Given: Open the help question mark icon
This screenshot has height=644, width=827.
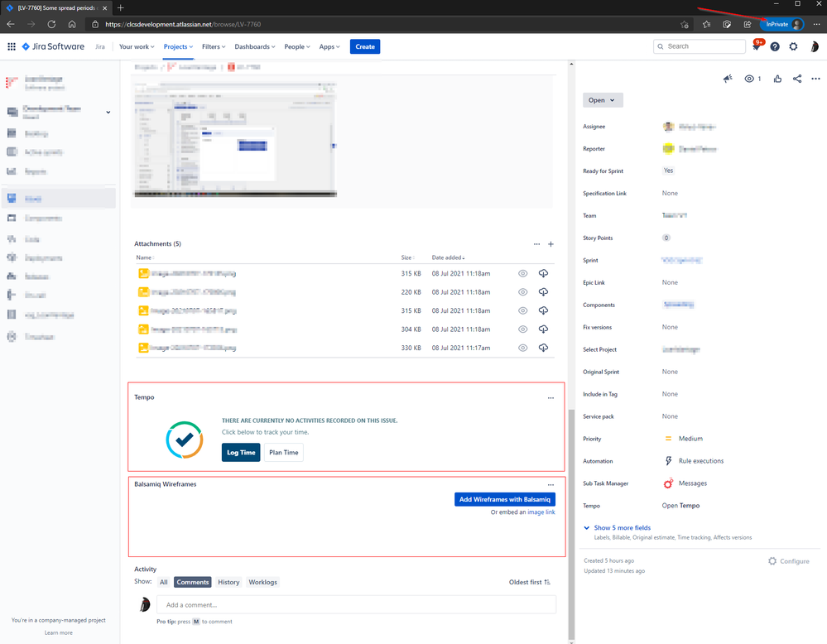Looking at the screenshot, I should coord(775,46).
